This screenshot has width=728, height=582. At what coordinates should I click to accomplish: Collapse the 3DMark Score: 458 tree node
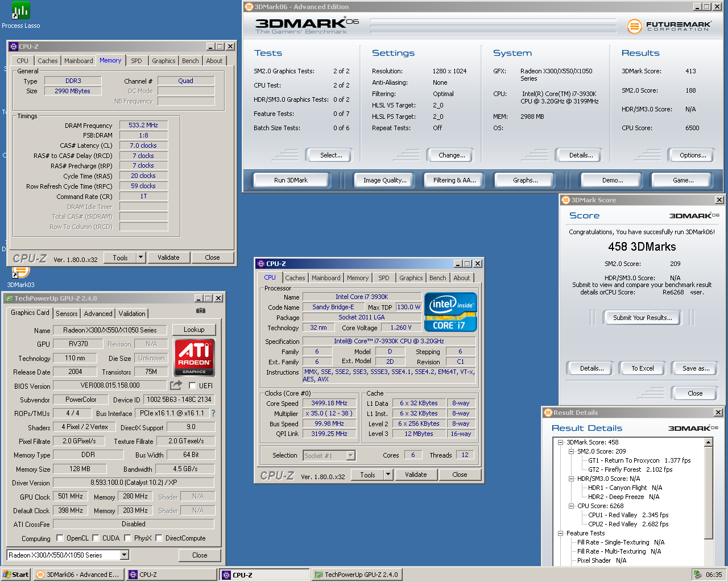click(x=560, y=442)
